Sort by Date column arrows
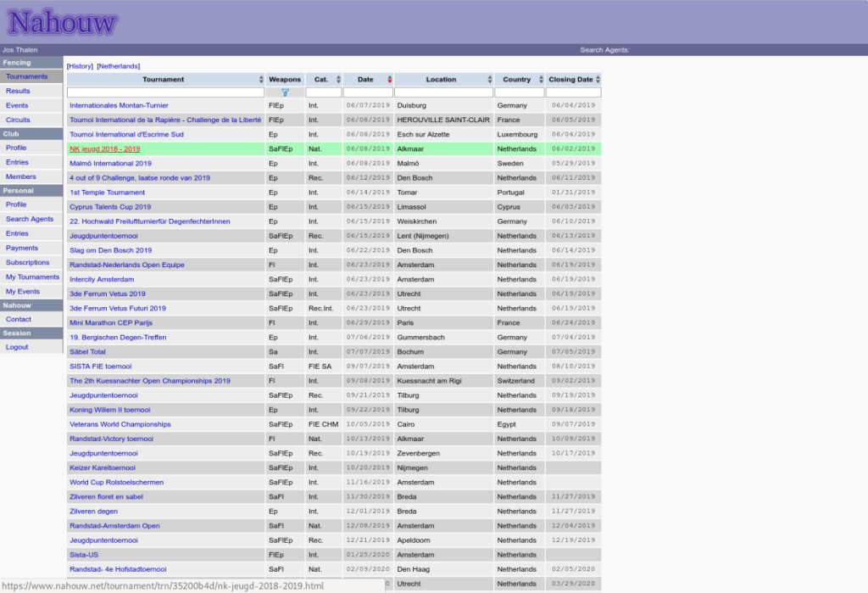This screenshot has width=868, height=593. pyautogui.click(x=389, y=80)
